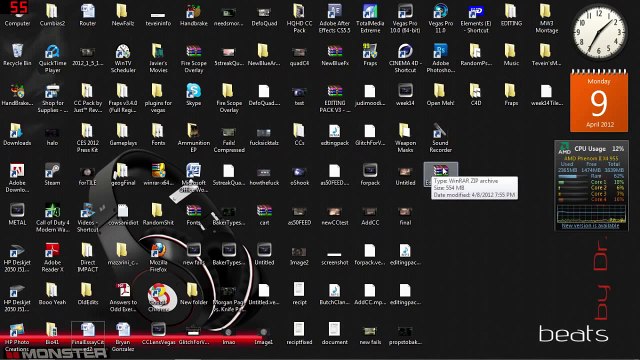Open the Router desktop shortcut
640x360 pixels.
point(87,15)
